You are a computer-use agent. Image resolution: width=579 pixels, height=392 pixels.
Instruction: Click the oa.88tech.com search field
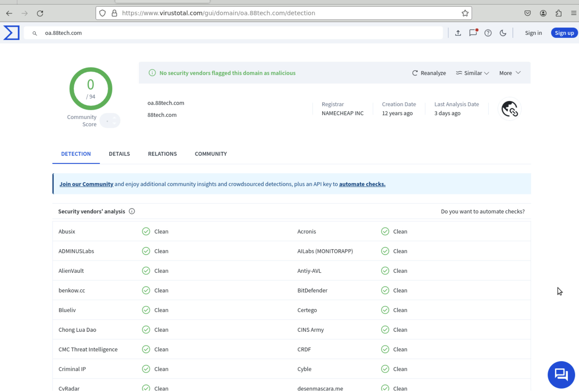(x=233, y=33)
